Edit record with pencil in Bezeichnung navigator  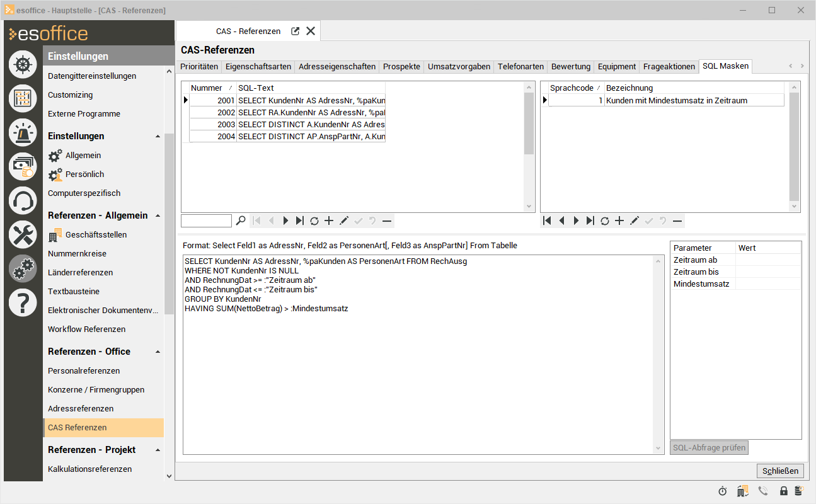pos(634,220)
